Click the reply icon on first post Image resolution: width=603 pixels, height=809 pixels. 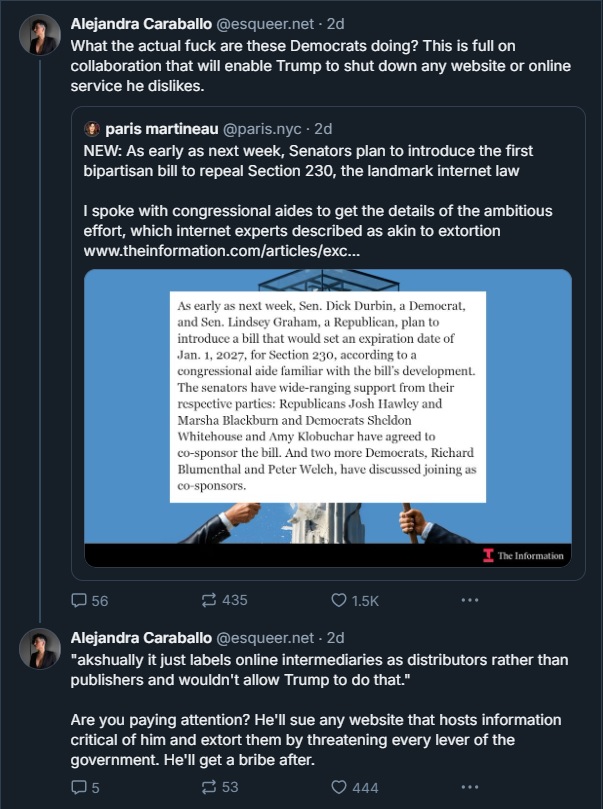79,600
